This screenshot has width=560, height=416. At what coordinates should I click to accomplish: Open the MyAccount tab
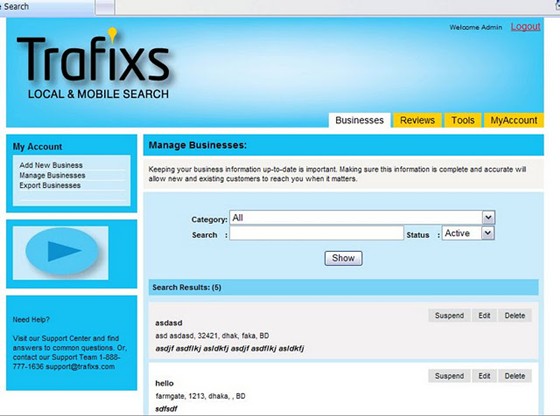(514, 120)
